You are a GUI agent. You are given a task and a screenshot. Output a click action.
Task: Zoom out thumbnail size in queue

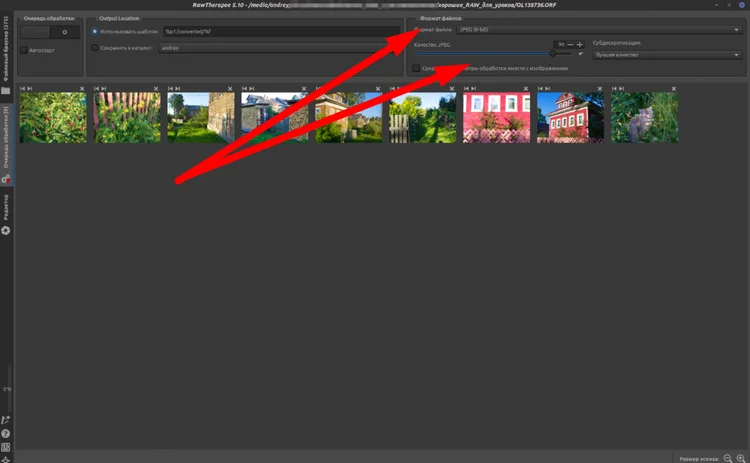[x=727, y=457]
